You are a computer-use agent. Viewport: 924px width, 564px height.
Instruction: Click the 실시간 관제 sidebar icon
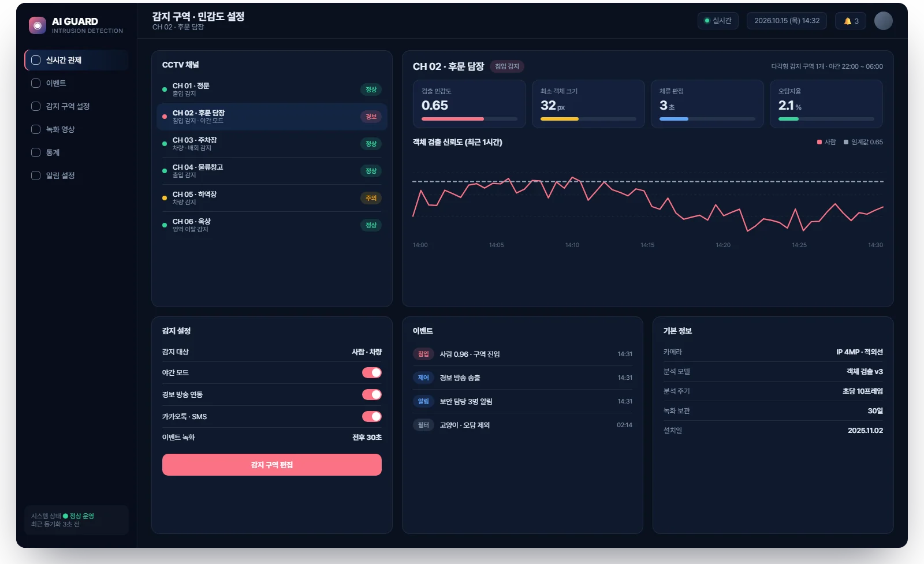pyautogui.click(x=36, y=60)
